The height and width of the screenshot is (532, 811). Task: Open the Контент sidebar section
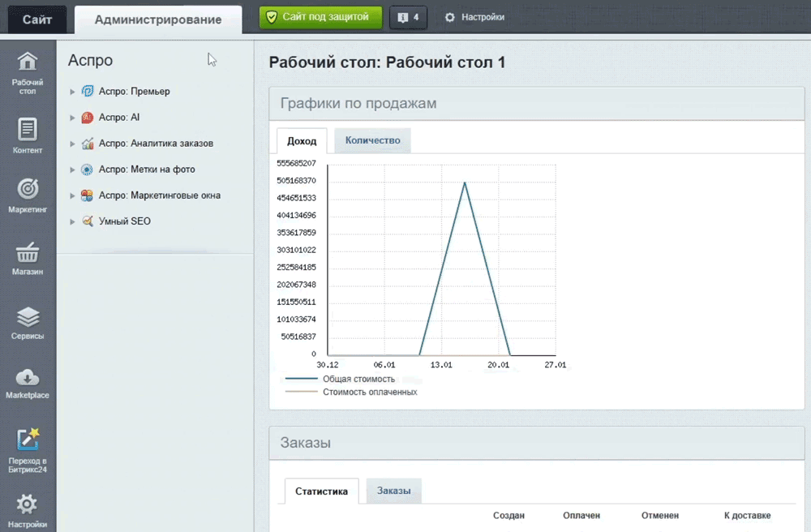(28, 130)
